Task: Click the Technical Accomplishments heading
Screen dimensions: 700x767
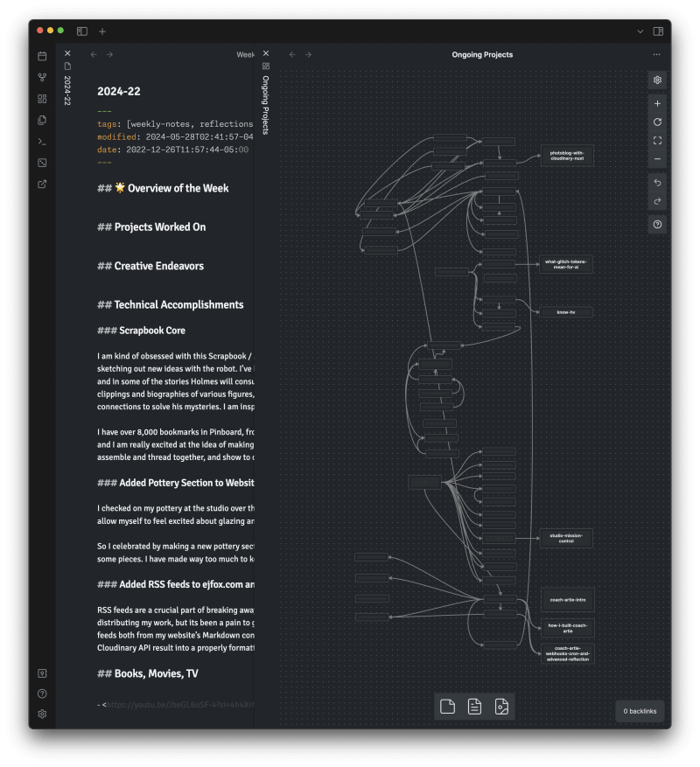Action: click(x=171, y=304)
